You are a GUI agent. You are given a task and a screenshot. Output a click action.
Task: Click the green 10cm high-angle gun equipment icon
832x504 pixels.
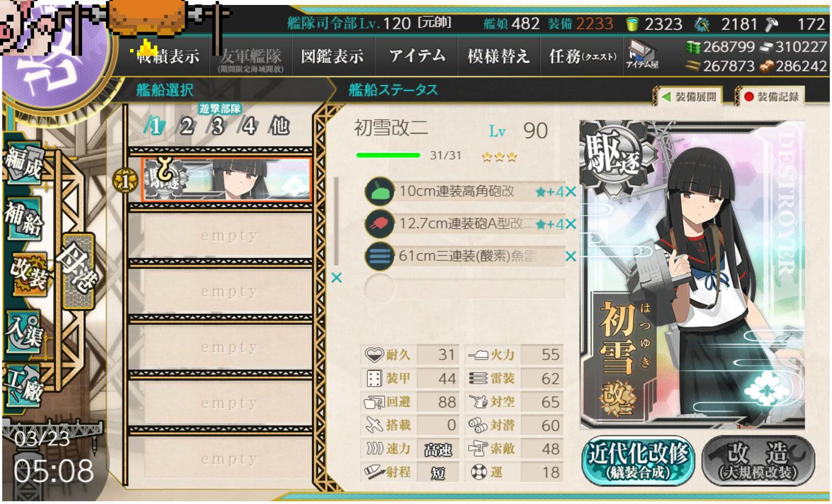[380, 191]
